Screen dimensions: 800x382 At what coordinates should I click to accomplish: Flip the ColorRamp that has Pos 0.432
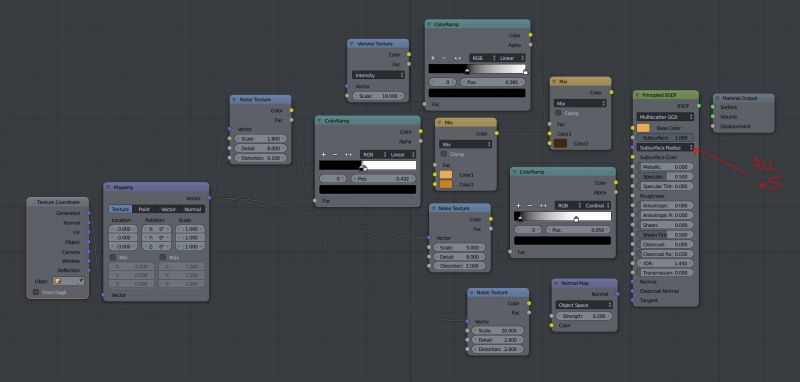point(348,154)
